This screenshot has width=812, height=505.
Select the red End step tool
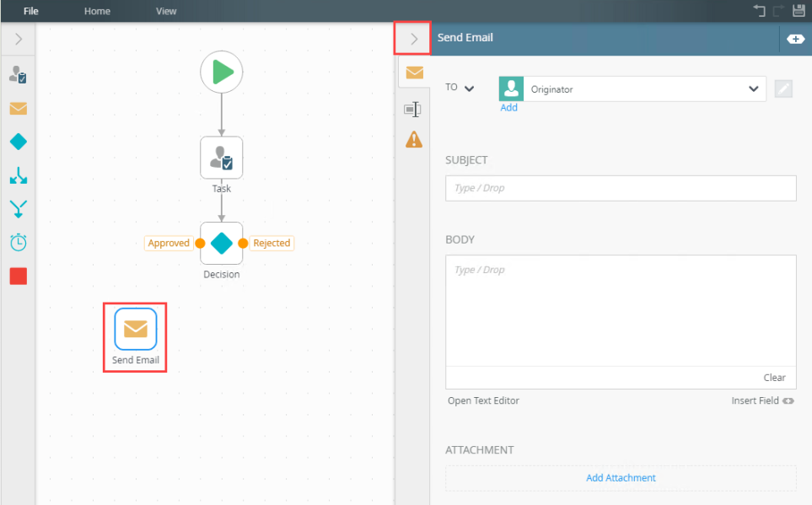tap(18, 276)
